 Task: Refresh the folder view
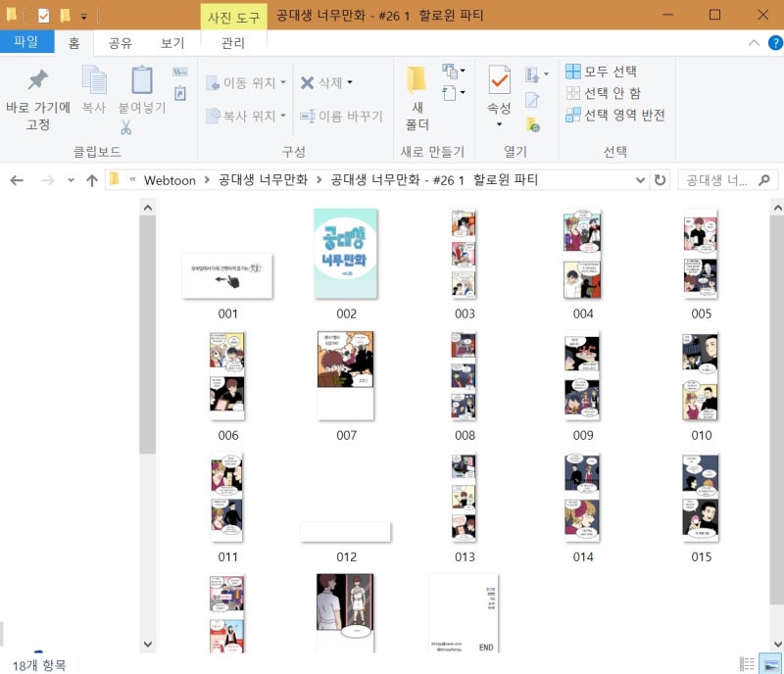click(x=660, y=180)
